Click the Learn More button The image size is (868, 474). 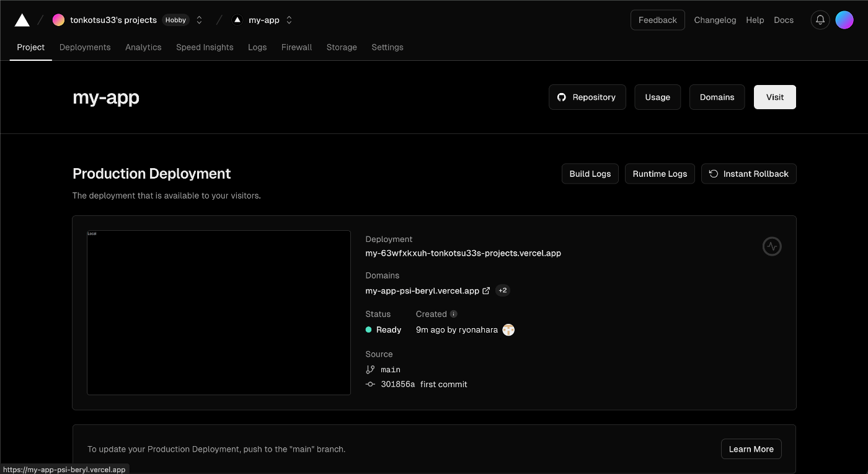[x=751, y=449]
